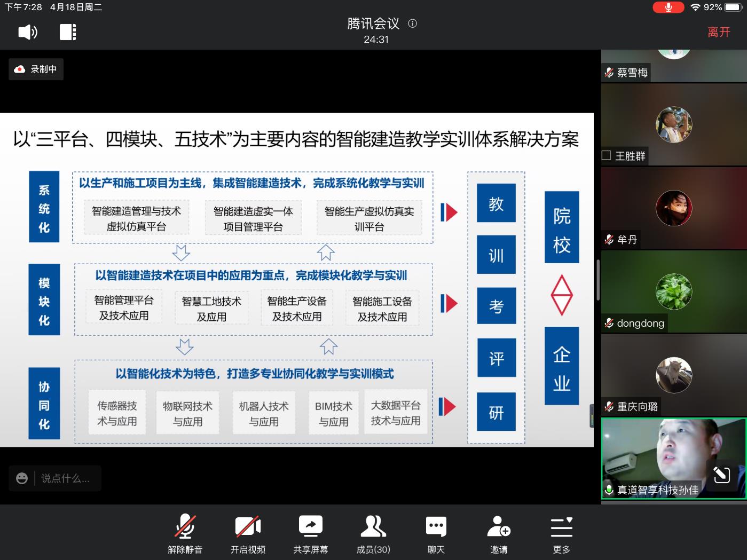This screenshot has height=560, width=747.
Task: Expand the 更多 options menu
Action: coord(561,533)
